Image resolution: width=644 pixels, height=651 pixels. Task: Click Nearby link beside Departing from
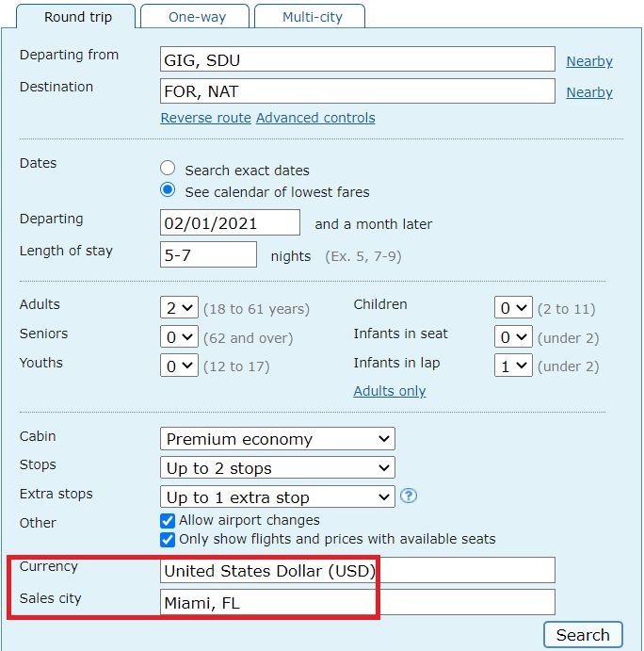[x=589, y=61]
